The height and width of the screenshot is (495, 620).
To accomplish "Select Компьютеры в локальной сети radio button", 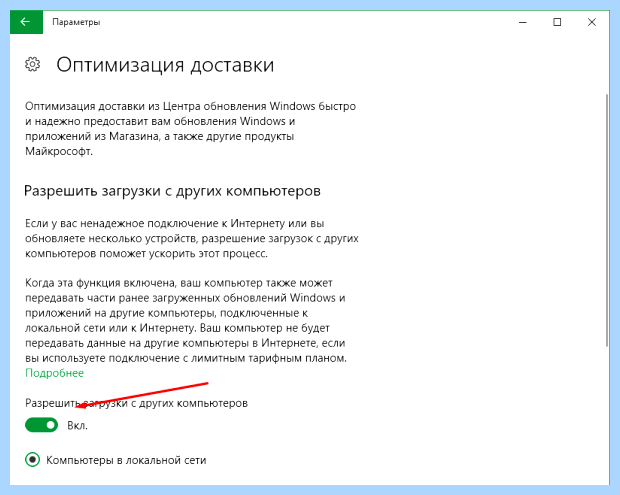I will coord(32,460).
